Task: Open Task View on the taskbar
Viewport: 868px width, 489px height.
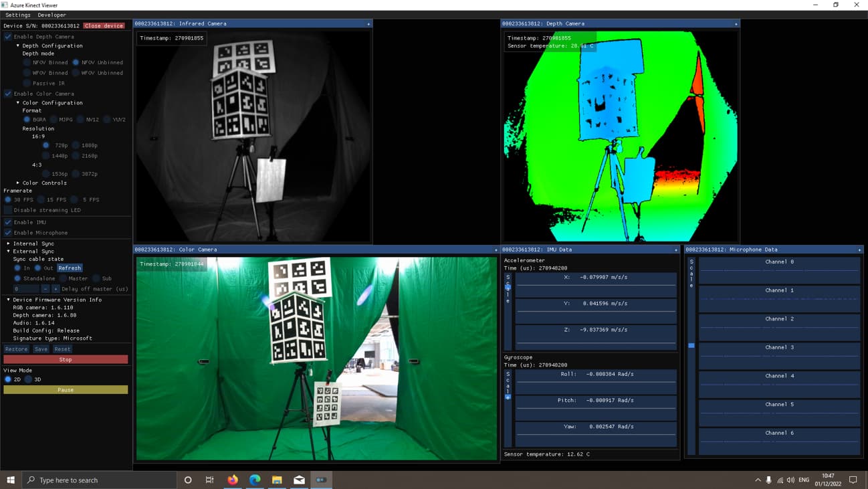Action: coord(210,480)
